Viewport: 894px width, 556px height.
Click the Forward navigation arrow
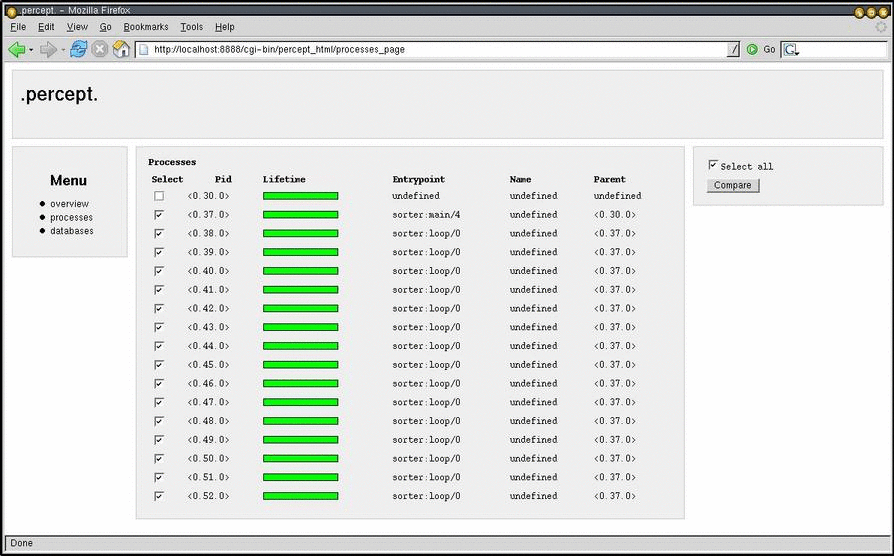tap(47, 49)
